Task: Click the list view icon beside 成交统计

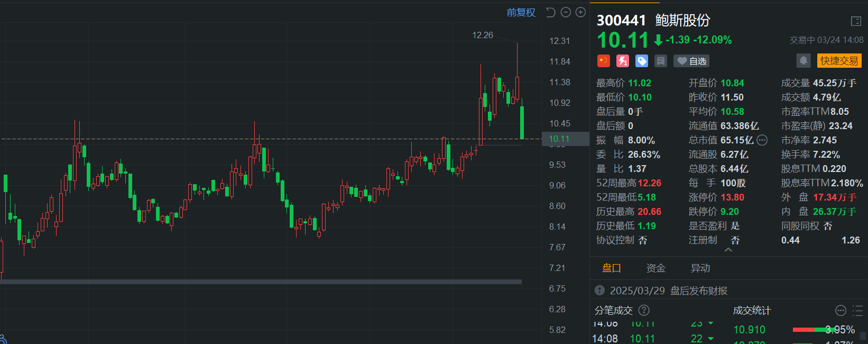Action: (x=857, y=311)
